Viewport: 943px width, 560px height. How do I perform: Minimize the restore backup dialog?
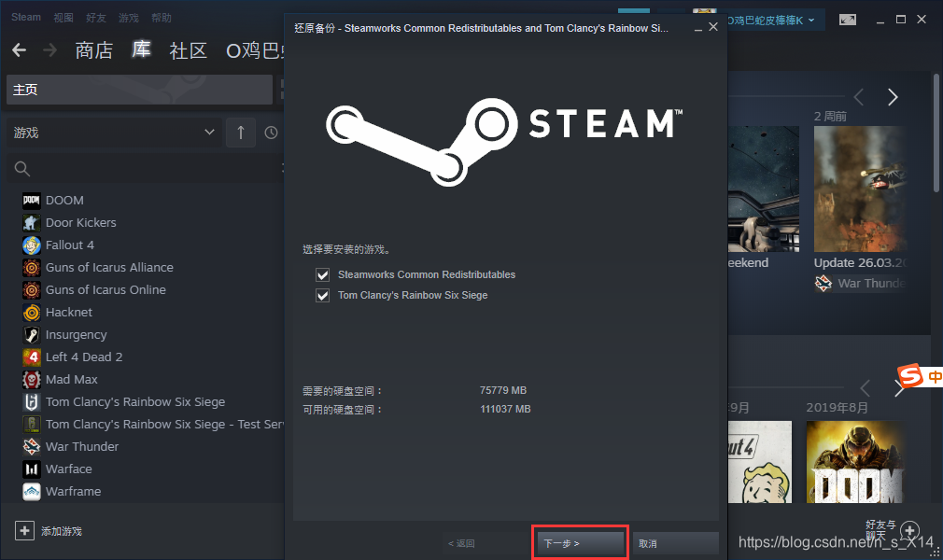tap(698, 28)
